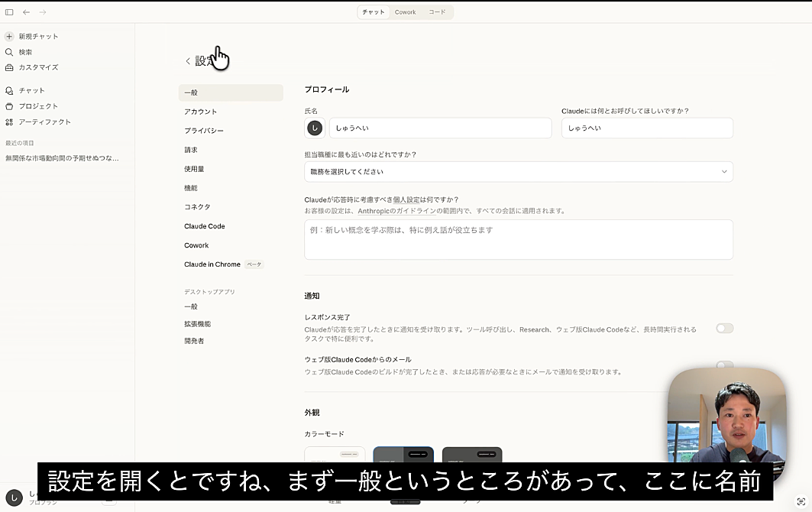This screenshot has height=512, width=812.
Task: Switch to the コード tab
Action: pyautogui.click(x=437, y=12)
